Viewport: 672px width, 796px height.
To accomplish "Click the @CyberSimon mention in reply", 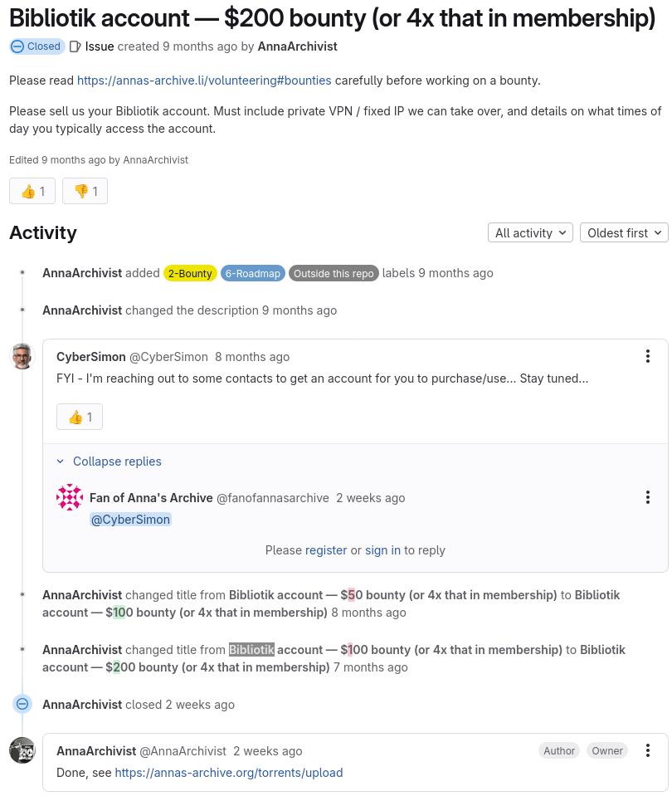I will 130,520.
